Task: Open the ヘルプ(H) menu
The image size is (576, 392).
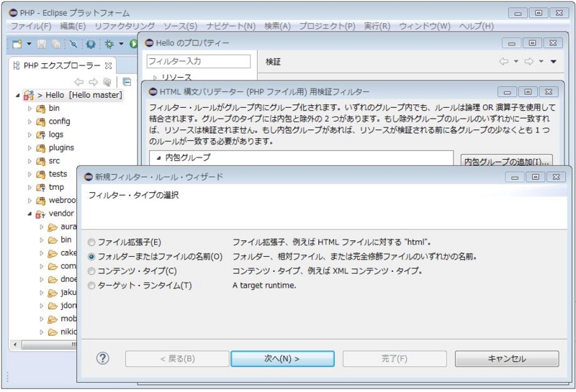Action: click(x=476, y=26)
